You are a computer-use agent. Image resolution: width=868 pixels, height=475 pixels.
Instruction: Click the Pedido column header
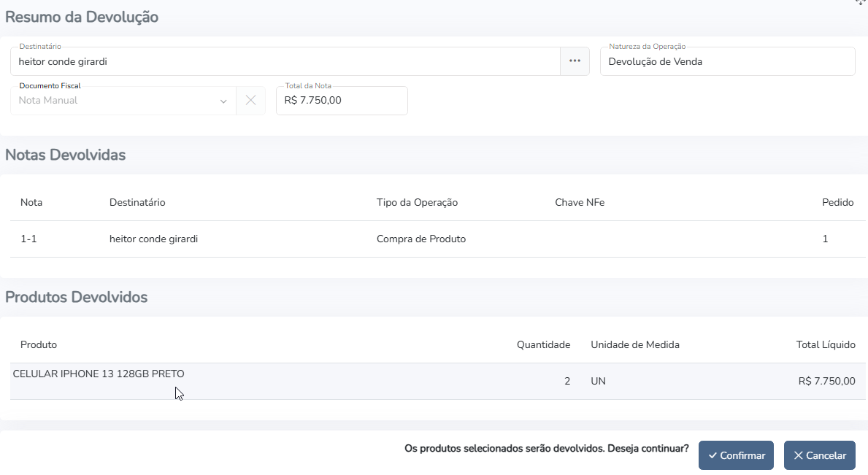click(x=837, y=202)
